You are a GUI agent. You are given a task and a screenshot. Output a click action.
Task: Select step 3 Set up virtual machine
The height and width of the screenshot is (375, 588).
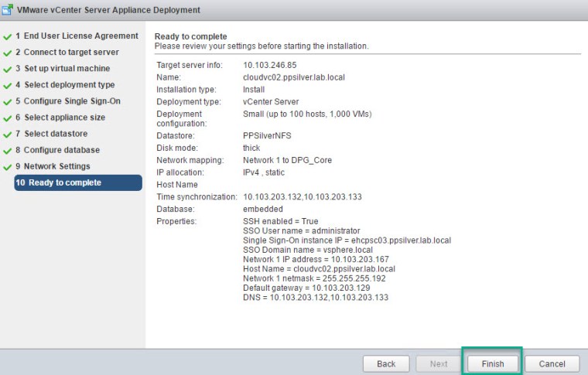click(63, 69)
